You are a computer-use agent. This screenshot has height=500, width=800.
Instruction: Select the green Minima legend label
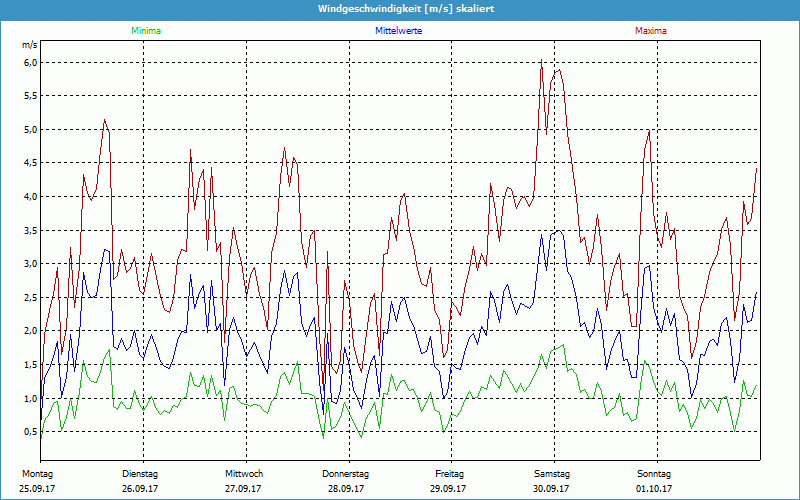(146, 31)
